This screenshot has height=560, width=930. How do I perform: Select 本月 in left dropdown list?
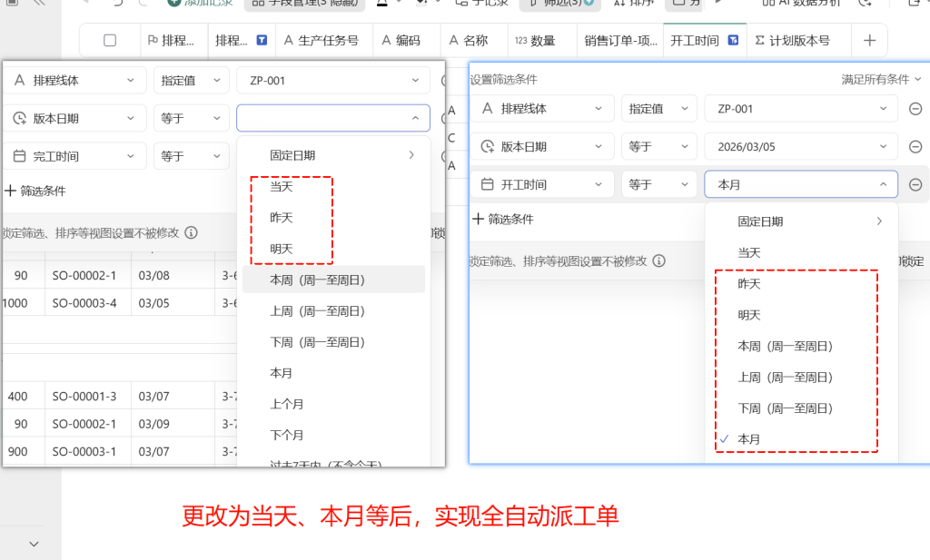[x=334, y=373]
